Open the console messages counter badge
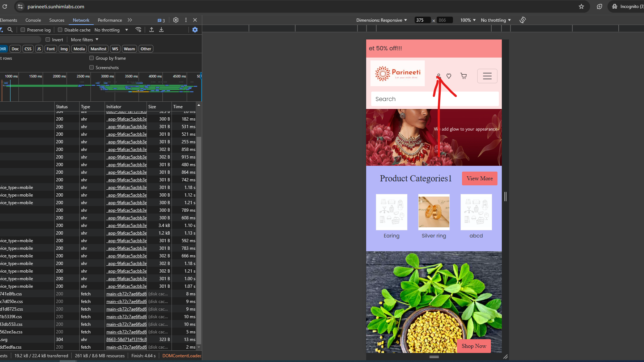This screenshot has height=362, width=644. point(161,21)
